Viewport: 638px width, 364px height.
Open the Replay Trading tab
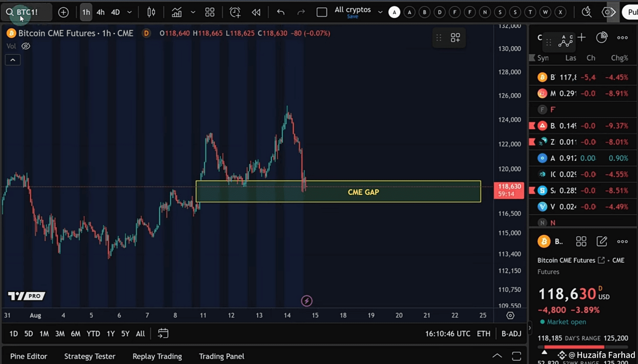[157, 356]
